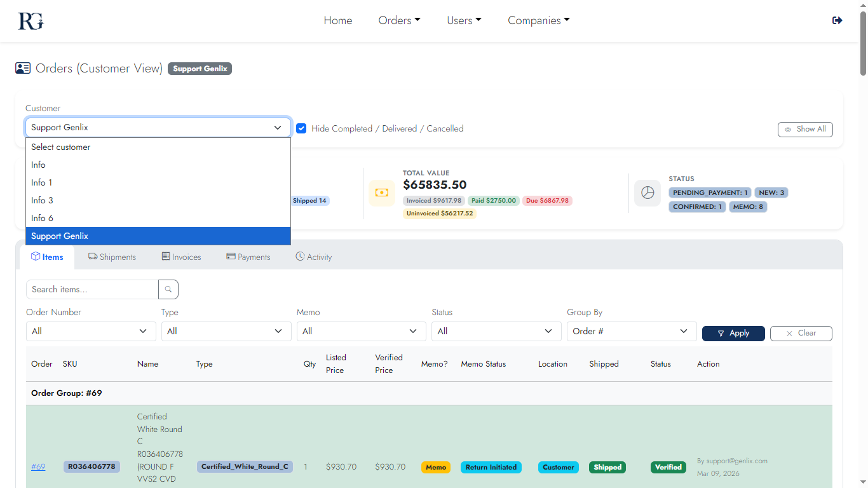
Task: Switch to the Items tab
Action: 48,257
